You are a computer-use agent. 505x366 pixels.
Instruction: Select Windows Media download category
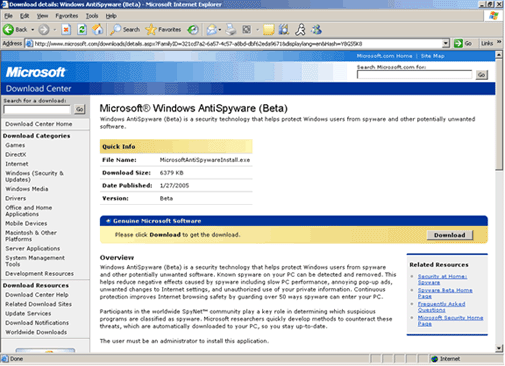[x=27, y=189]
